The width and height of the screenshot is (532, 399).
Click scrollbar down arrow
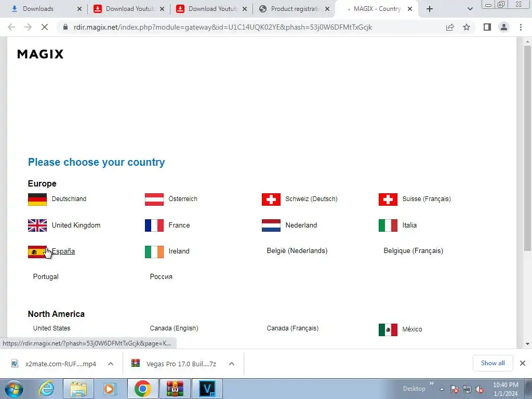pyautogui.click(x=527, y=344)
